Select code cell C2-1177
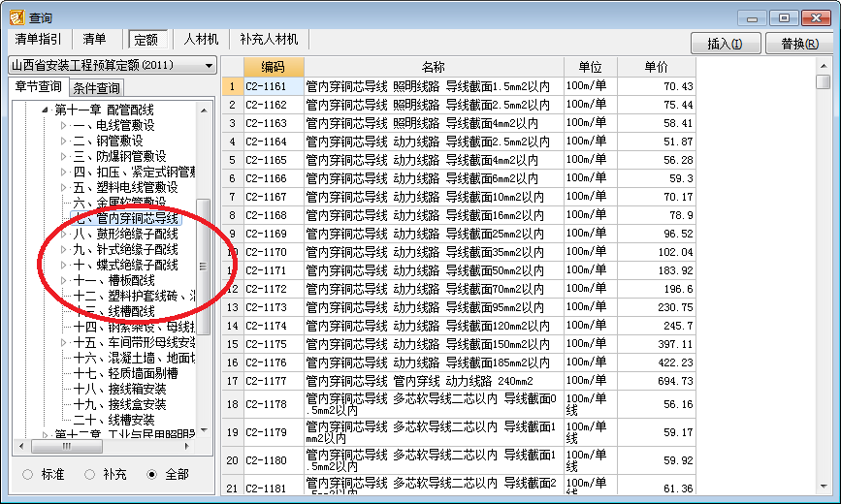 point(274,381)
